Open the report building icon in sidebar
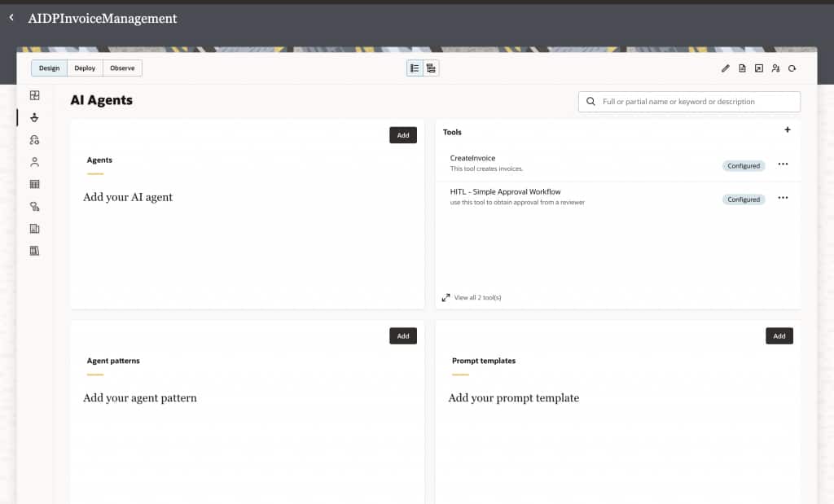 click(34, 229)
